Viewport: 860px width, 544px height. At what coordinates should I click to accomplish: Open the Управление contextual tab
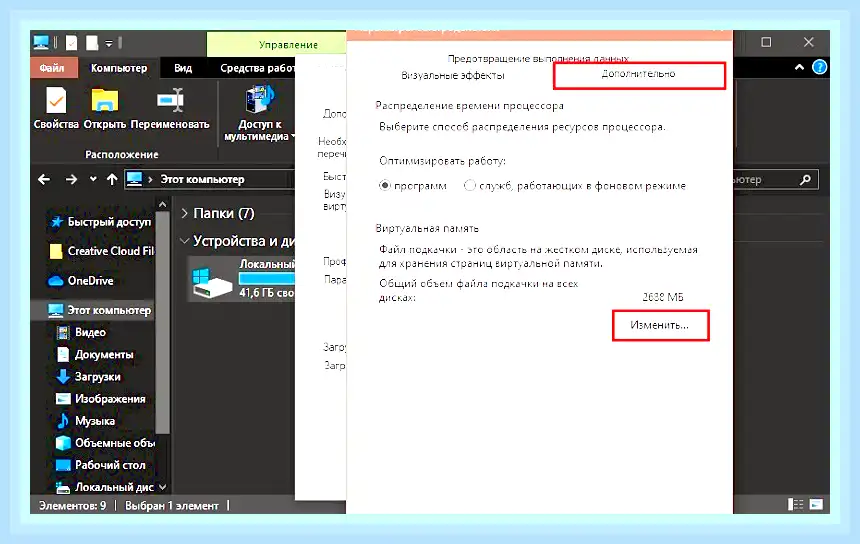(288, 45)
